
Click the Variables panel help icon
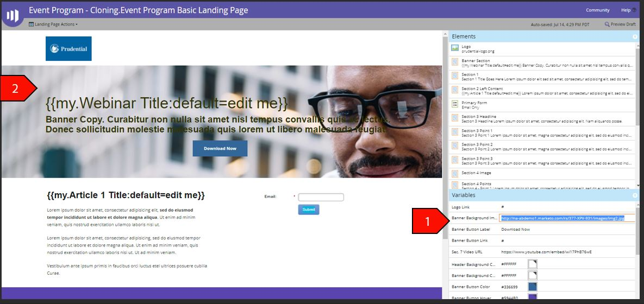(x=635, y=195)
